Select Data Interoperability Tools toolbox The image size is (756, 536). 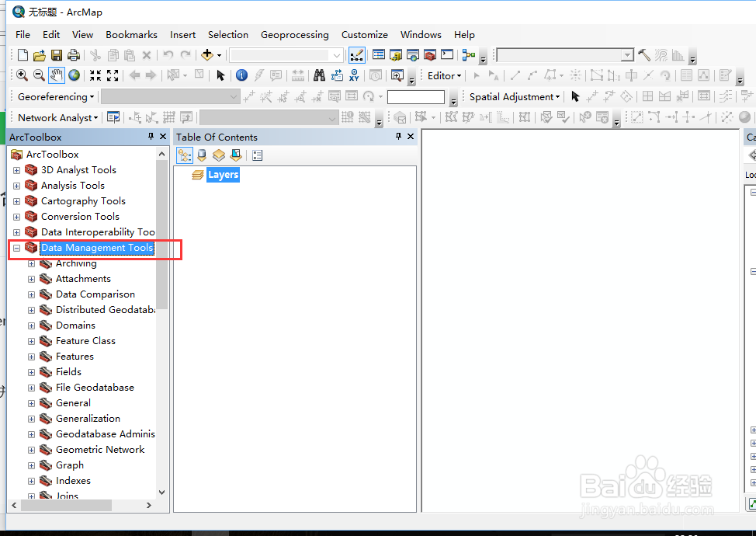coord(98,232)
